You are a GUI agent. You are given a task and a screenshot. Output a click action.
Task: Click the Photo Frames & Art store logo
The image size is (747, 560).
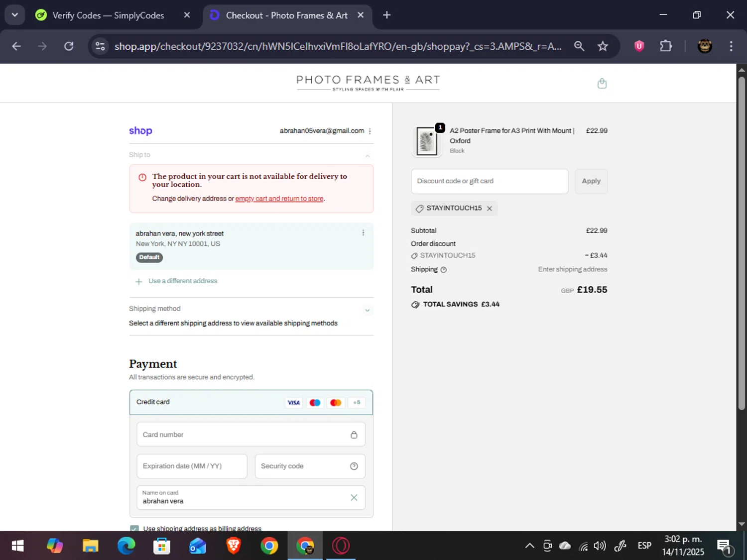click(368, 83)
